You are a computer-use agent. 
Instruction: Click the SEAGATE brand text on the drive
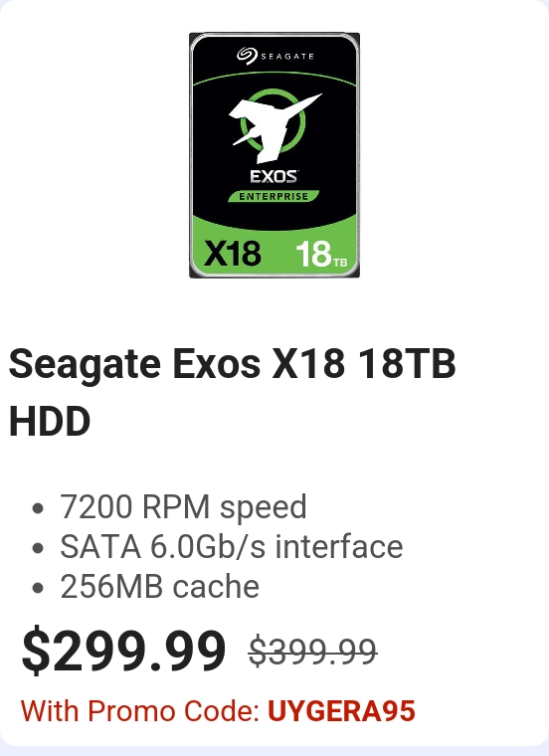pyautogui.click(x=287, y=57)
